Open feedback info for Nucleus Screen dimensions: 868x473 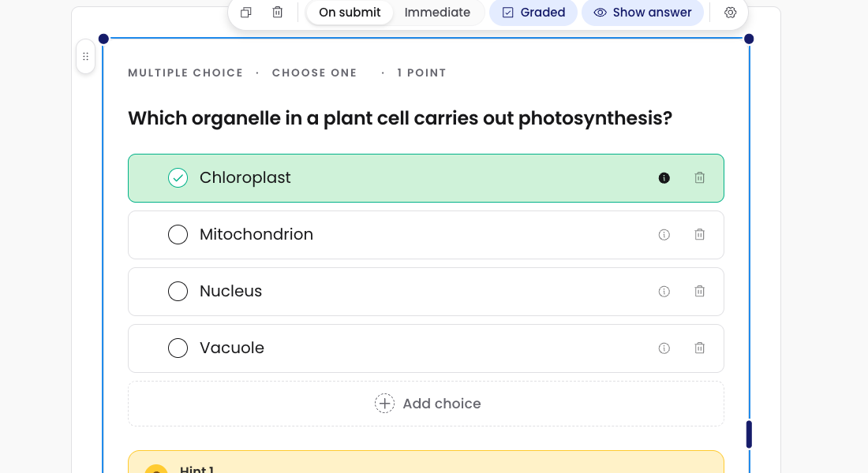click(664, 292)
